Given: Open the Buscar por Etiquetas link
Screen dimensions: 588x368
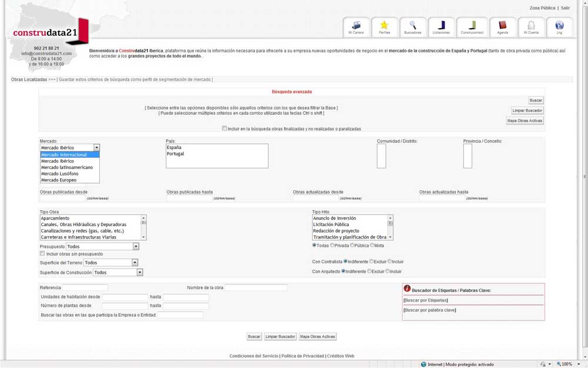Looking at the screenshot, I should tap(426, 300).
